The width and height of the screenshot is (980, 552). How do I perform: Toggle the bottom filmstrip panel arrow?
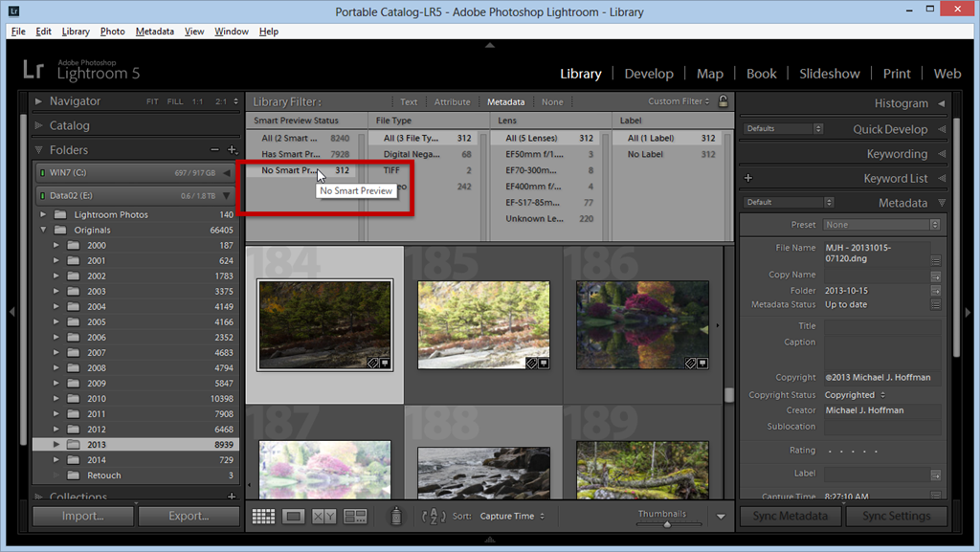point(490,539)
